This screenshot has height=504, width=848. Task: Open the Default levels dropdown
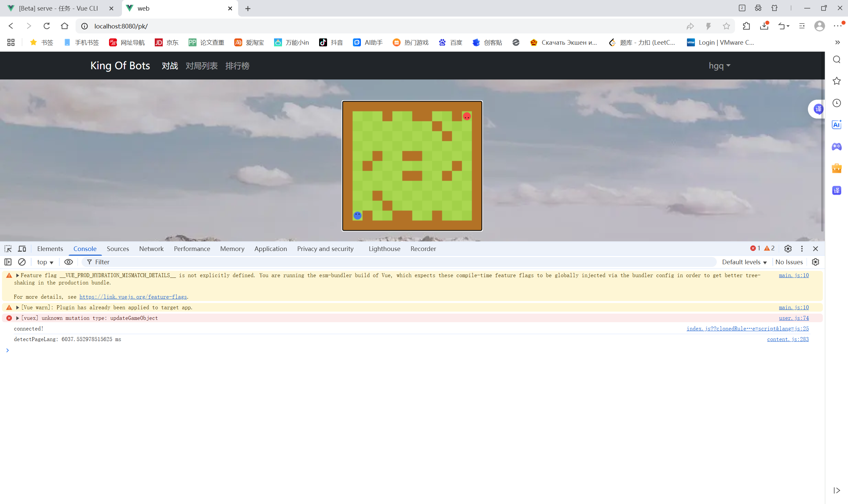(744, 262)
